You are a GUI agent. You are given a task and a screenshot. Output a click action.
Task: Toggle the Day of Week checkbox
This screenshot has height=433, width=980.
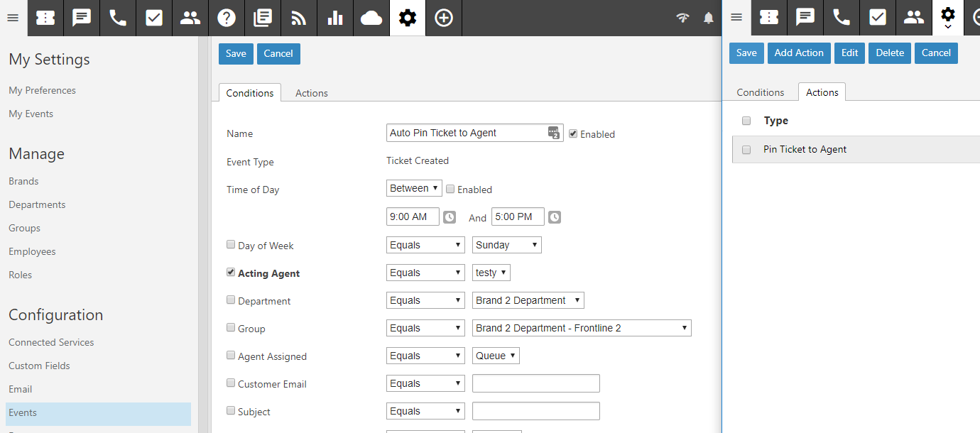pyautogui.click(x=231, y=245)
